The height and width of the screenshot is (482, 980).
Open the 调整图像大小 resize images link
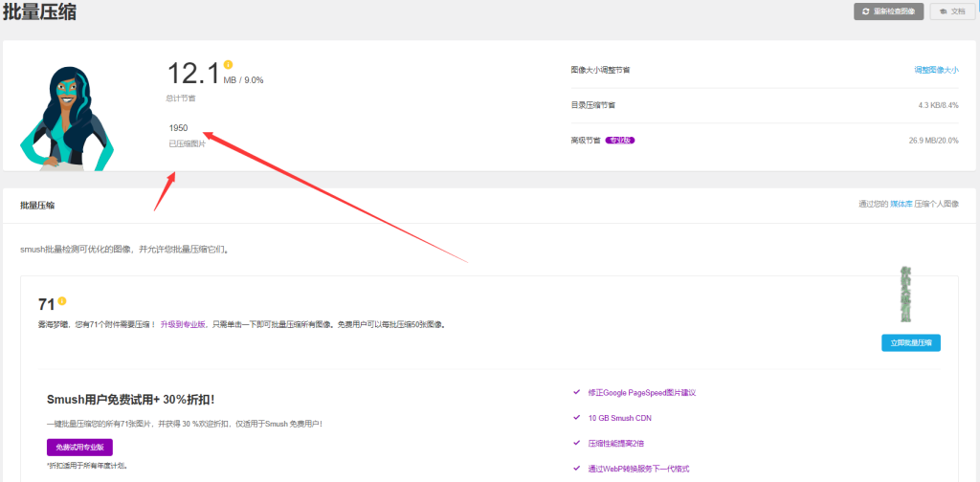[x=936, y=70]
